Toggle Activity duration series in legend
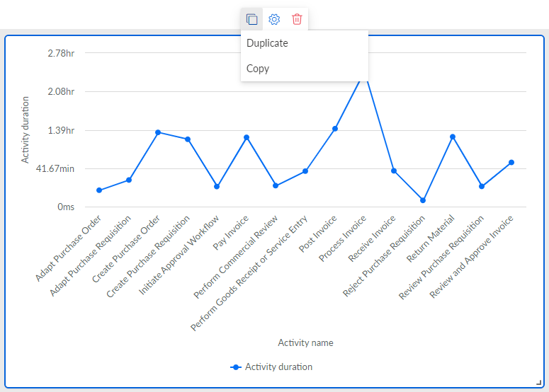Screen dimensions: 549x392 (271, 367)
